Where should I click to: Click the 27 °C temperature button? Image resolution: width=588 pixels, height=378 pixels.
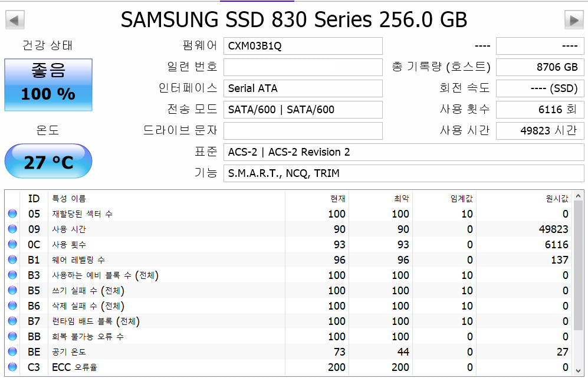click(x=48, y=162)
